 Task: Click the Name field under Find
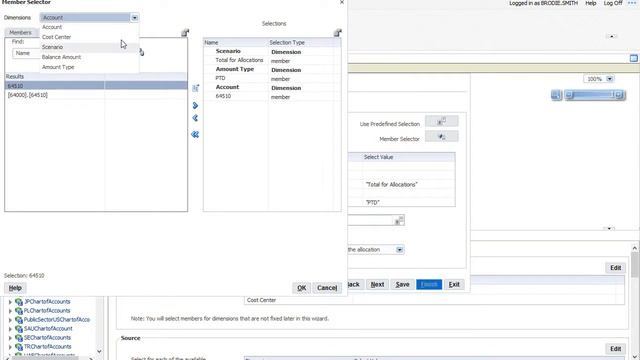point(26,53)
